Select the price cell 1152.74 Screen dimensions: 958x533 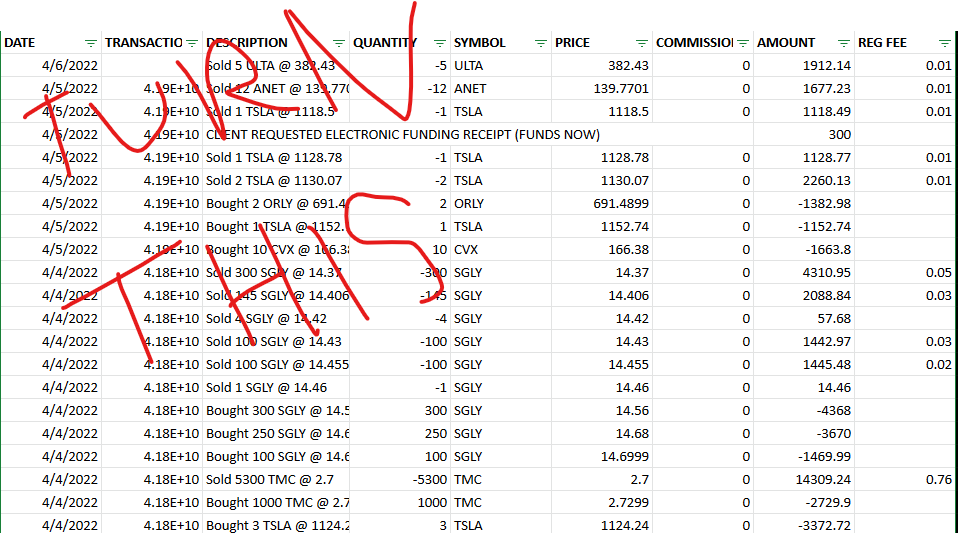pyautogui.click(x=602, y=227)
